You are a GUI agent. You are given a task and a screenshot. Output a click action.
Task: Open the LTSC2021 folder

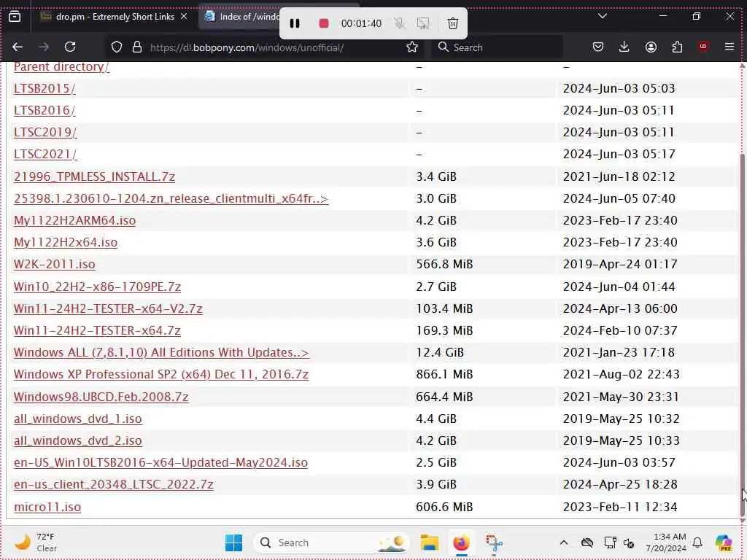point(45,155)
